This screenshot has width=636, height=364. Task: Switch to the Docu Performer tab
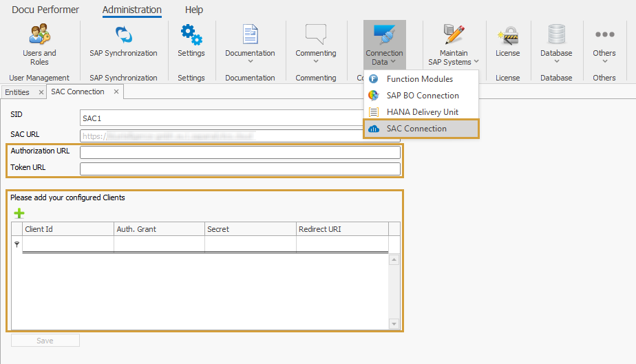point(45,10)
